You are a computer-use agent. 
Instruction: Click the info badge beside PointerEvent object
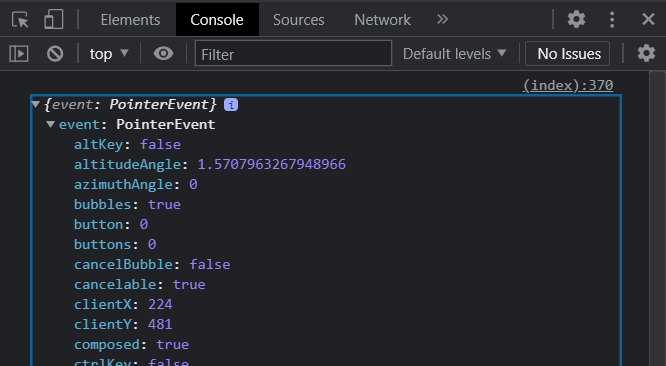click(231, 104)
